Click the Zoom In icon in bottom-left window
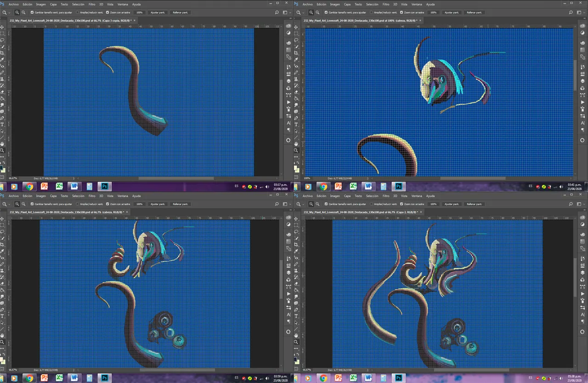 [17, 204]
